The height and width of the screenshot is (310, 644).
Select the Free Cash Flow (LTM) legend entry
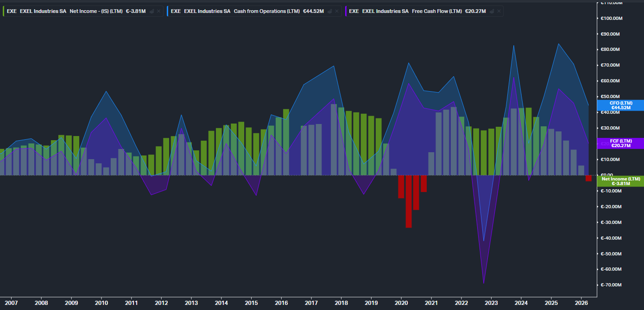pos(424,11)
